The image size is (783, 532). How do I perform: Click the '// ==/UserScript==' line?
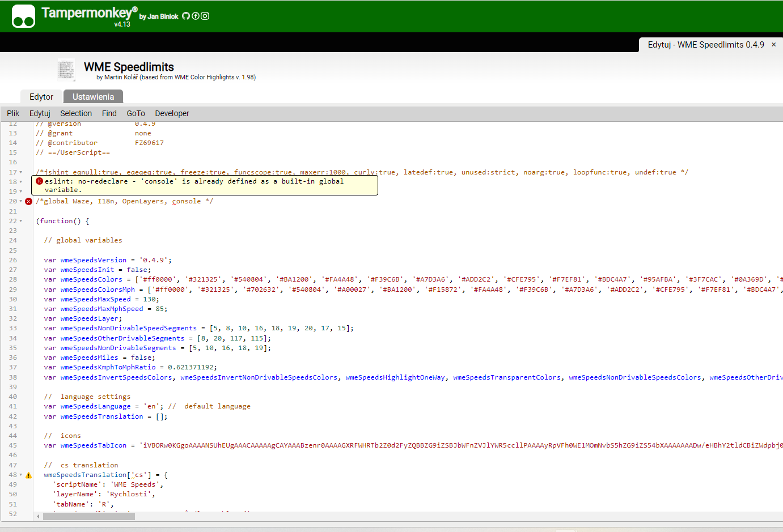[x=73, y=152]
